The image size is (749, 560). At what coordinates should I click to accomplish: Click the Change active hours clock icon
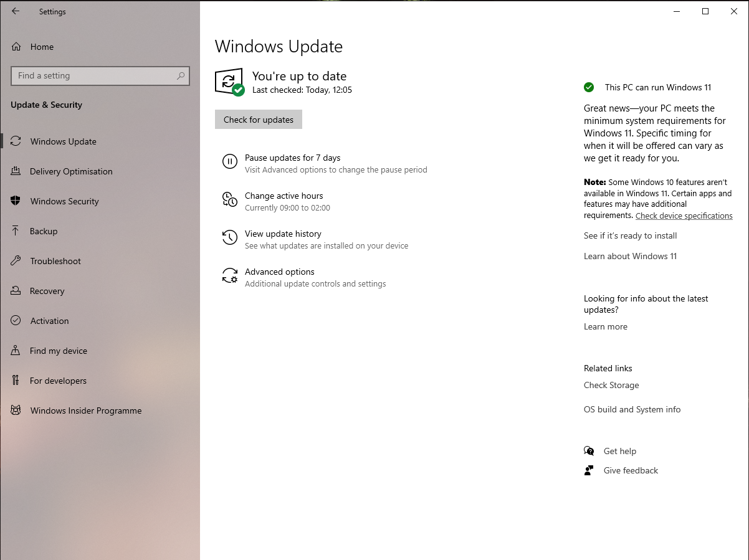[x=230, y=199]
